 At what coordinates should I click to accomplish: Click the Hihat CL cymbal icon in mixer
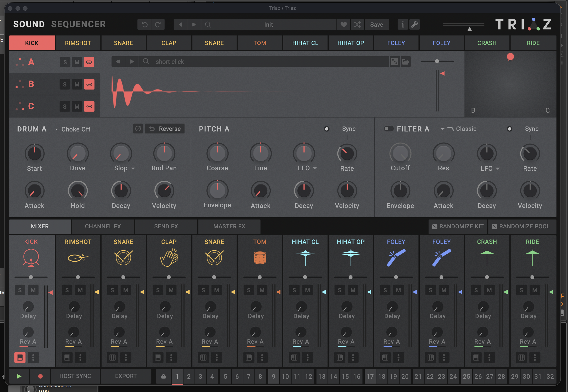pyautogui.click(x=305, y=258)
